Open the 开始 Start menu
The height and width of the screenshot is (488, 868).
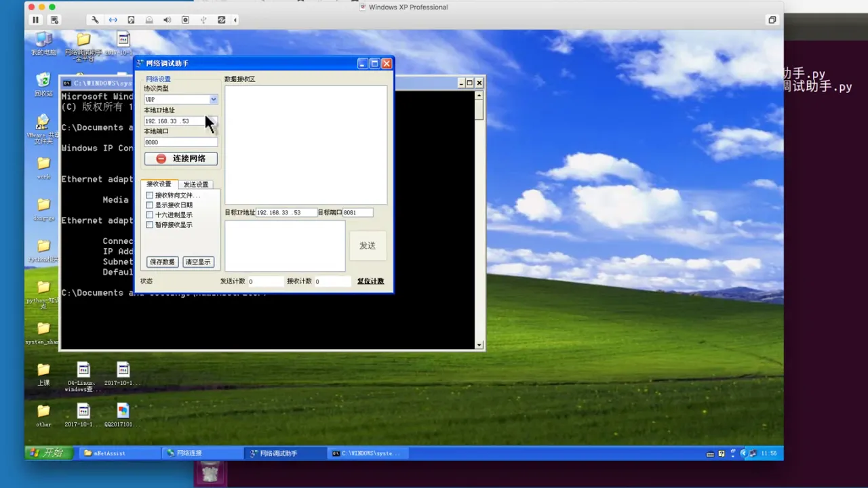tap(48, 453)
